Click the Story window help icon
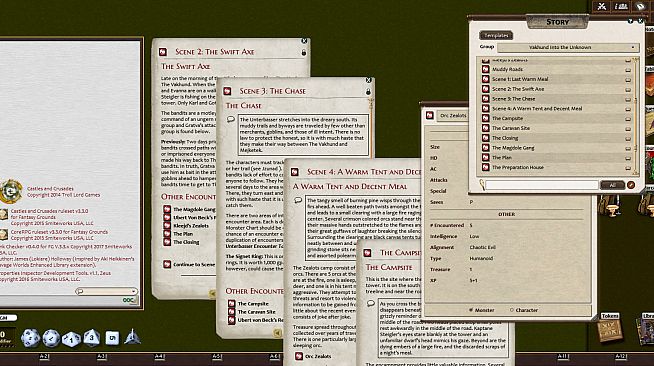This screenshot has height=366, width=654. tap(630, 21)
